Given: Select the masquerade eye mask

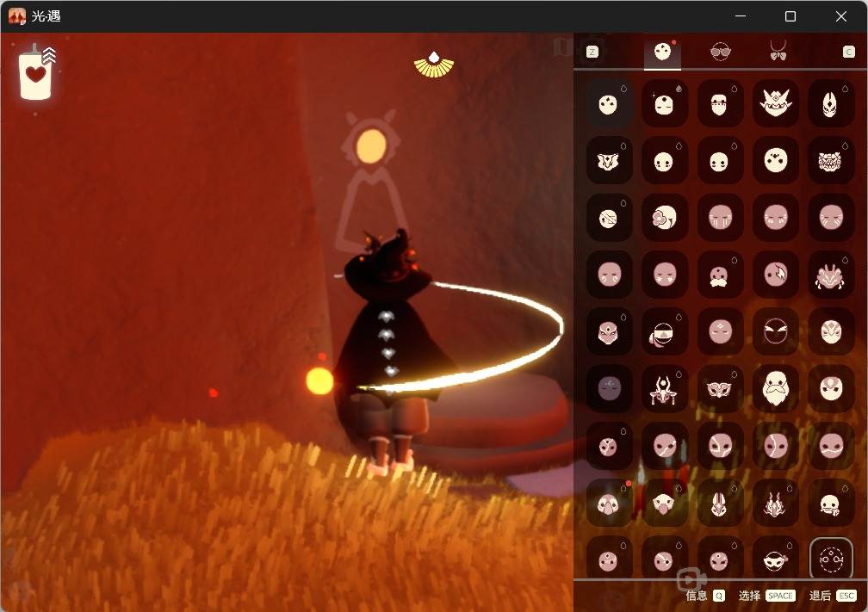Looking at the screenshot, I should pyautogui.click(x=720, y=389).
